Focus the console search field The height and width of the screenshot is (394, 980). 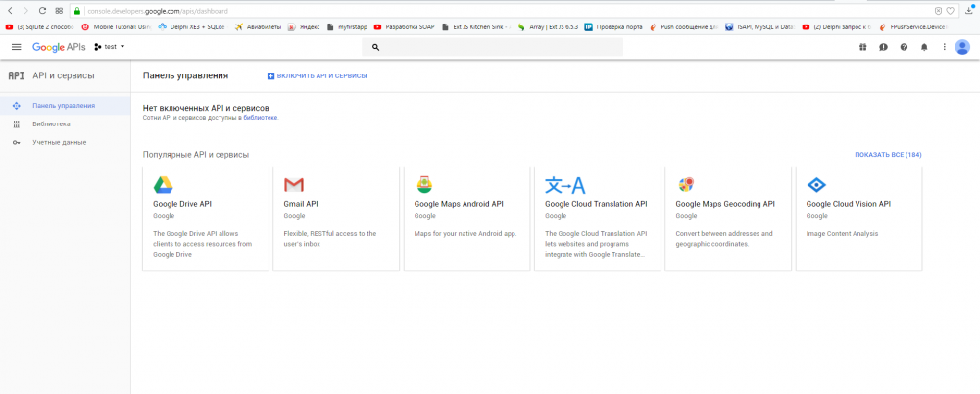click(x=493, y=47)
